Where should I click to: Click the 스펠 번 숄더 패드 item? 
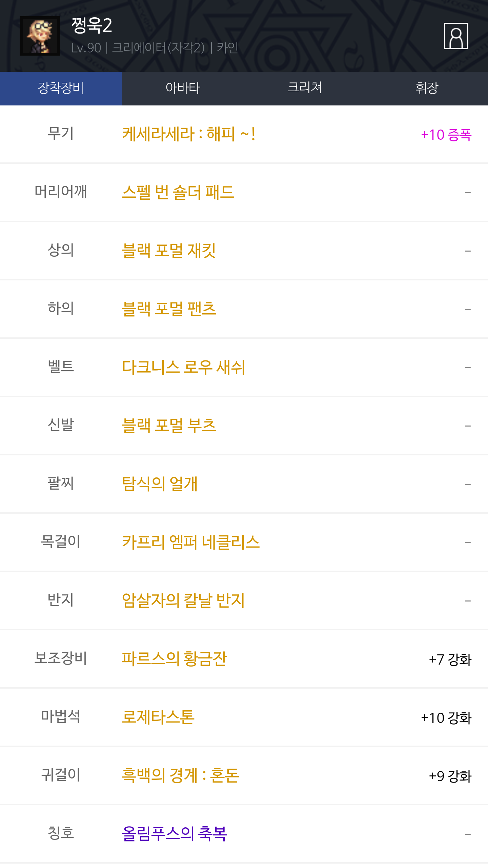coord(178,192)
